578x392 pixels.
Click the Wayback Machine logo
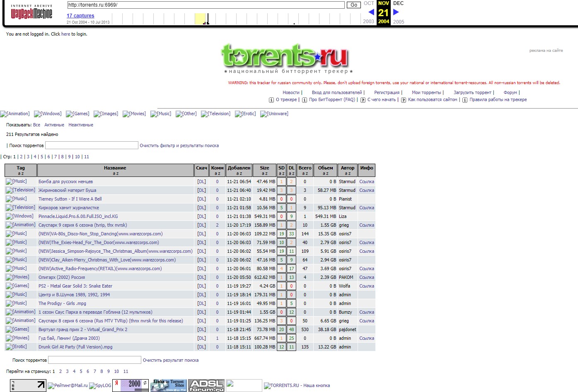click(31, 12)
